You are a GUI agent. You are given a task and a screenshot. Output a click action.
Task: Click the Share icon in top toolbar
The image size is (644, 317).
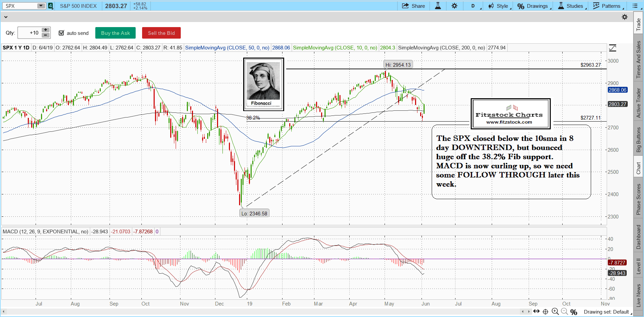(413, 6)
